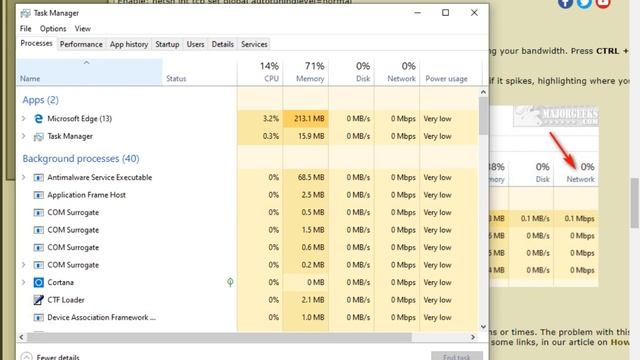The width and height of the screenshot is (640, 360).
Task: Click the horizontal scrollbar right arrow
Action: [473, 337]
